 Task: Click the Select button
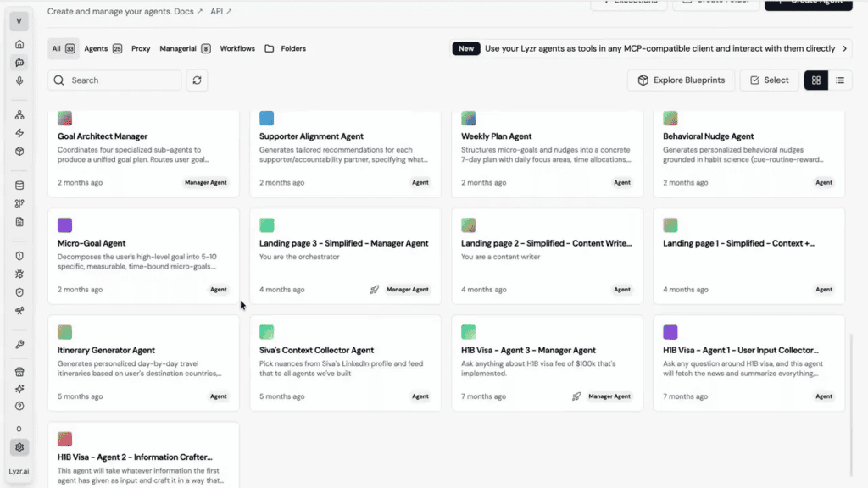pyautogui.click(x=770, y=80)
